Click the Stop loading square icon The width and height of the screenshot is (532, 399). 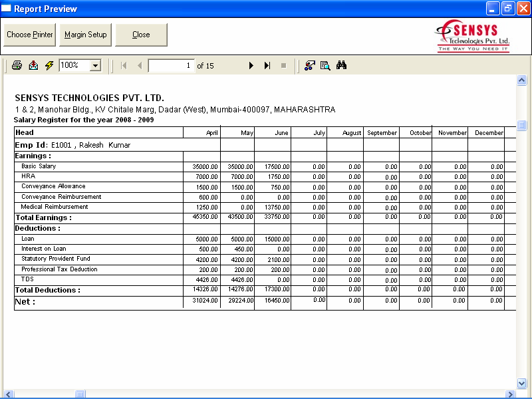coord(284,65)
